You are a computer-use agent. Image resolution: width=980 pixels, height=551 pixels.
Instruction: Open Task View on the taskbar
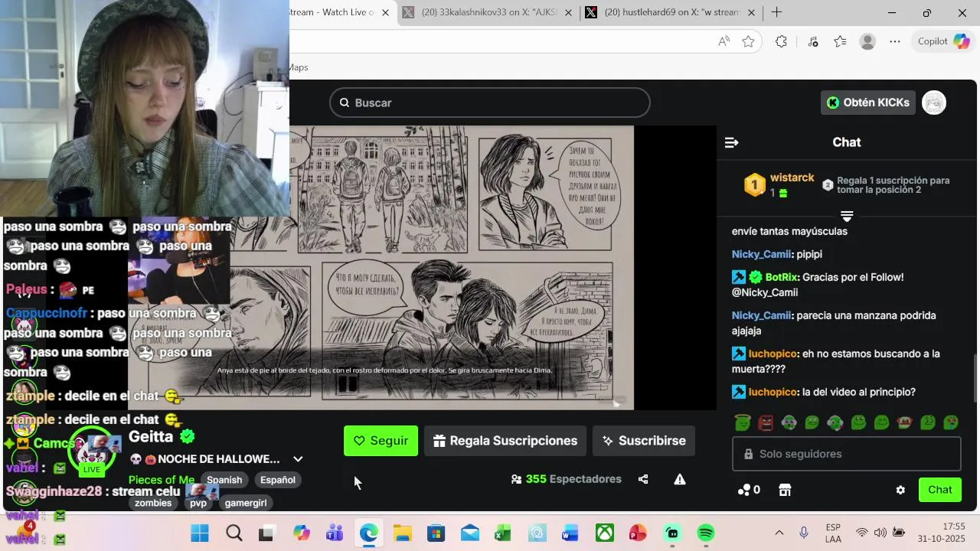[x=266, y=533]
